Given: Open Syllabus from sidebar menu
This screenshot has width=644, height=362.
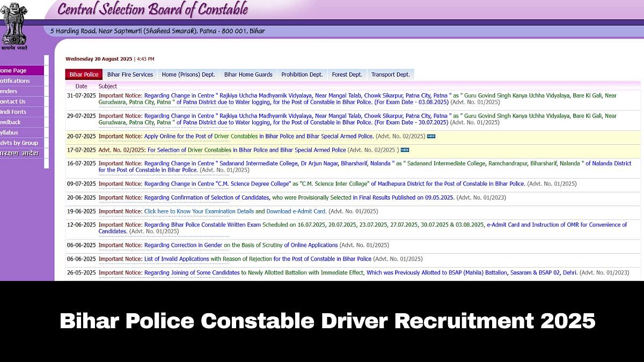Looking at the screenshot, I should tap(9, 132).
